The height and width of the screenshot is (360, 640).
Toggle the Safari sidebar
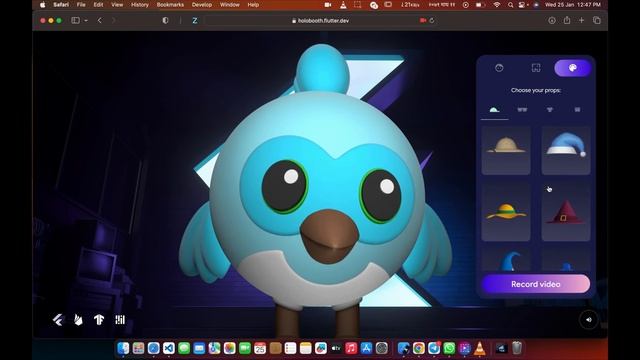coord(76,20)
